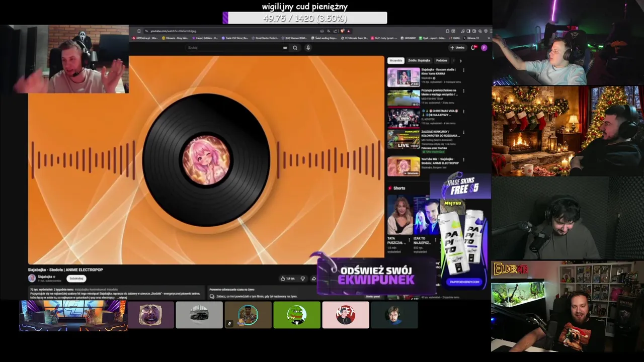644x362 pixels.
Task: Select the Wszystkie filter chip
Action: (396, 60)
